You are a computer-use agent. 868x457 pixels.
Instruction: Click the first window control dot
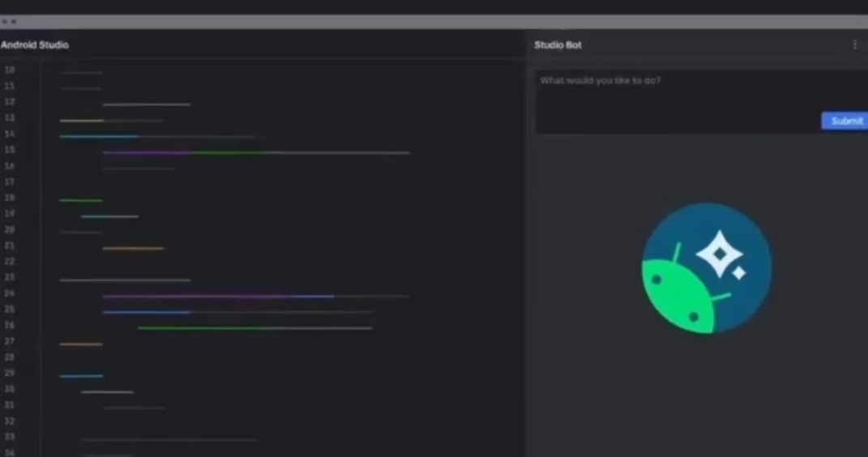tap(4, 22)
